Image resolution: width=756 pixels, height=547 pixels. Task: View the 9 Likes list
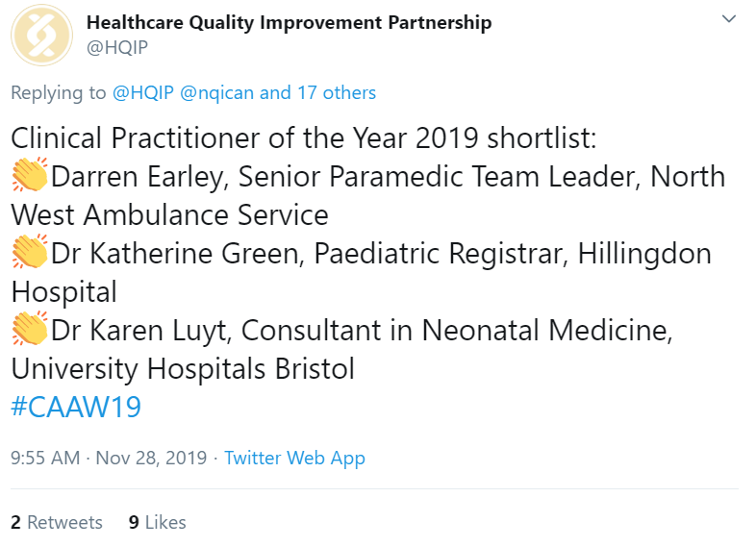(157, 522)
